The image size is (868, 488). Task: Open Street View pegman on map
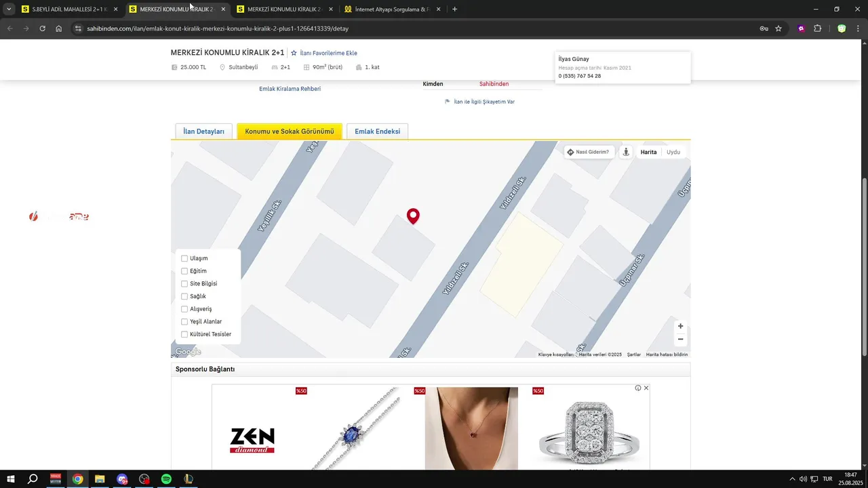coord(626,152)
